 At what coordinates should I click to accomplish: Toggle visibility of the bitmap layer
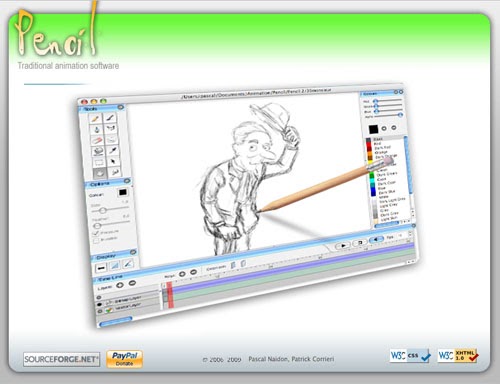click(99, 304)
